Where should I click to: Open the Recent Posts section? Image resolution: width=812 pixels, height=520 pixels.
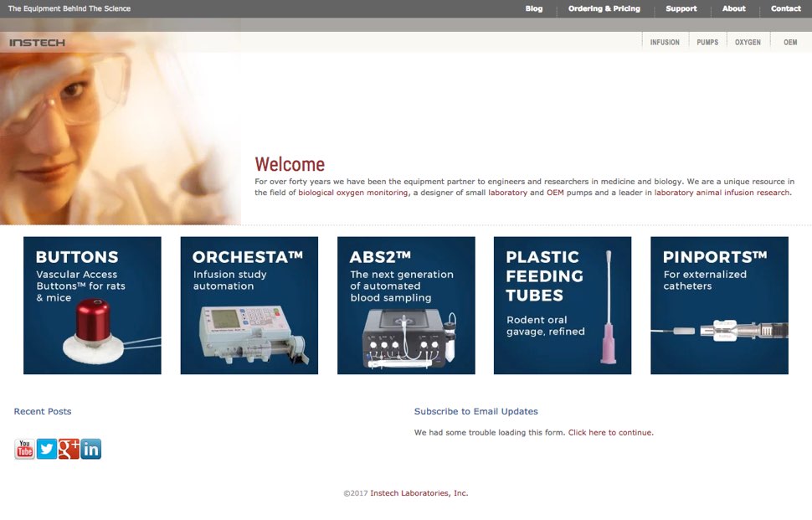coord(42,411)
